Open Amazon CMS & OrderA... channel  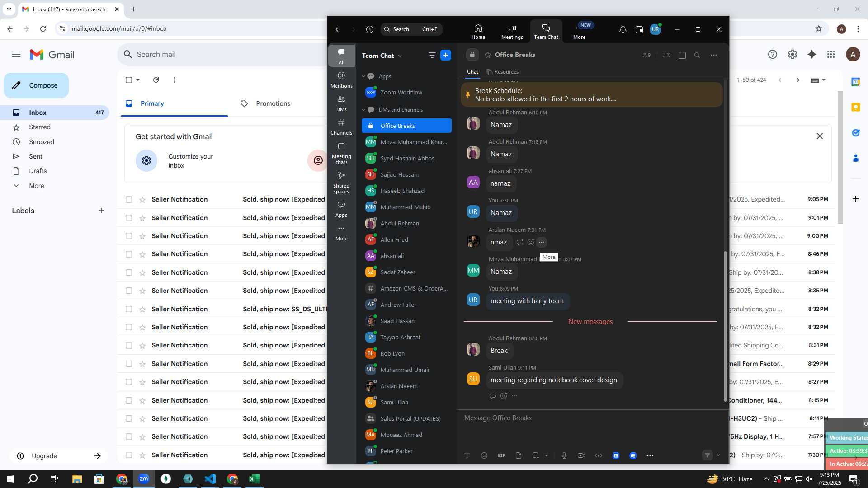pyautogui.click(x=407, y=288)
